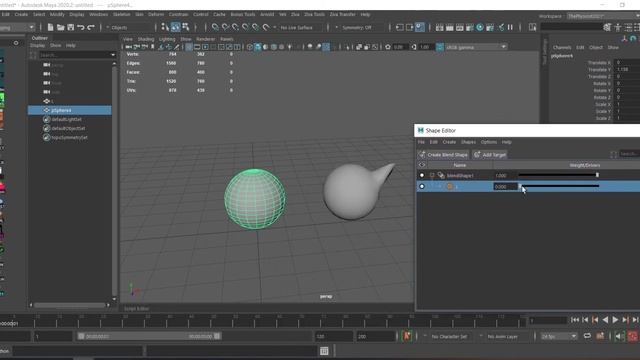The image size is (640, 360).
Task: Open the viewport Shading menu
Action: [x=146, y=39]
